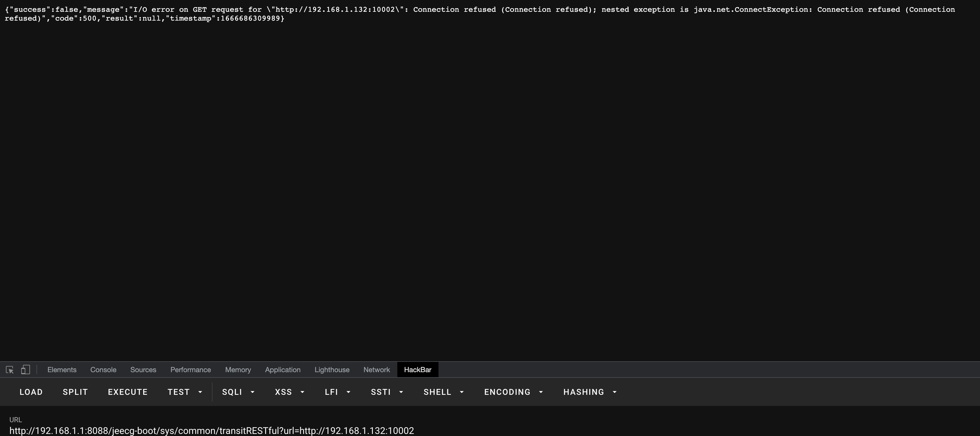Expand the TEST dropdown menu
Image resolution: width=980 pixels, height=436 pixels.
pyautogui.click(x=185, y=392)
